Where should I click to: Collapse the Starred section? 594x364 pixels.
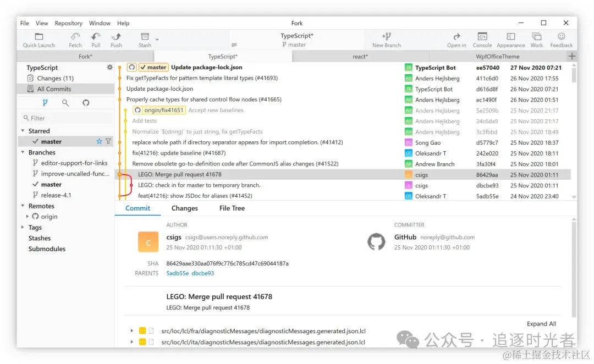pyautogui.click(x=23, y=131)
